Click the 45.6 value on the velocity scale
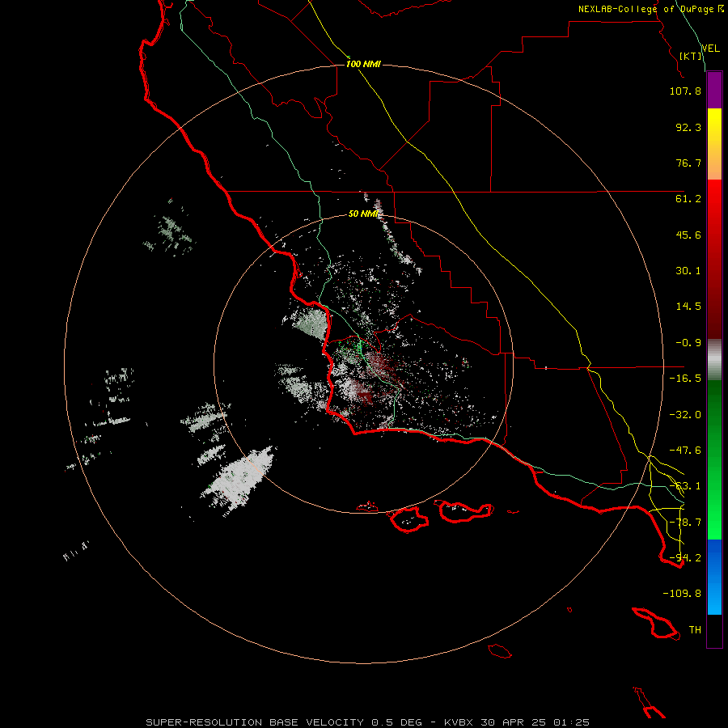728x728 pixels. click(x=688, y=235)
